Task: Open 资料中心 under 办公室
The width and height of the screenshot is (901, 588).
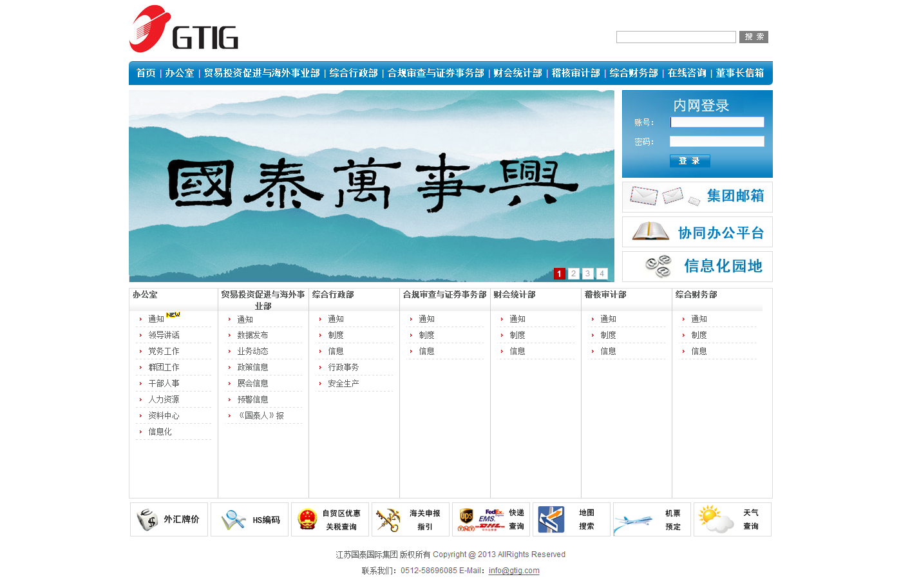Action: coord(164,415)
